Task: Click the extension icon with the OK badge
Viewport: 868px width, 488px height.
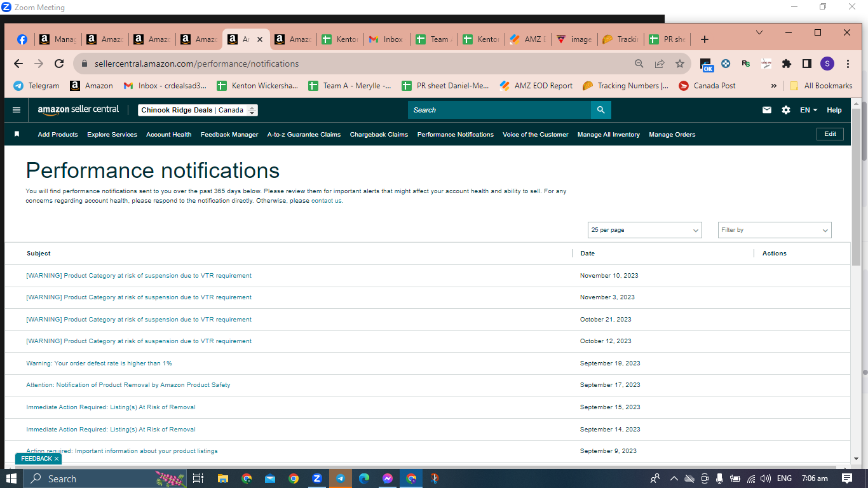Action: click(707, 64)
